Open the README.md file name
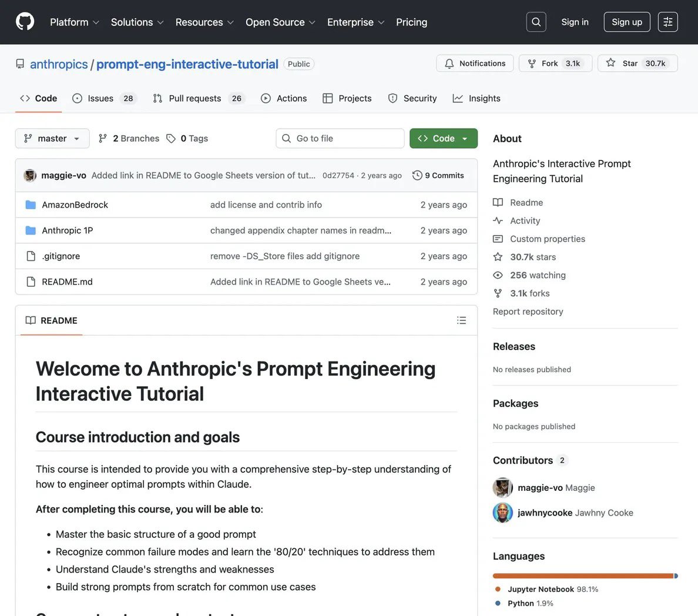The image size is (698, 616). point(67,282)
